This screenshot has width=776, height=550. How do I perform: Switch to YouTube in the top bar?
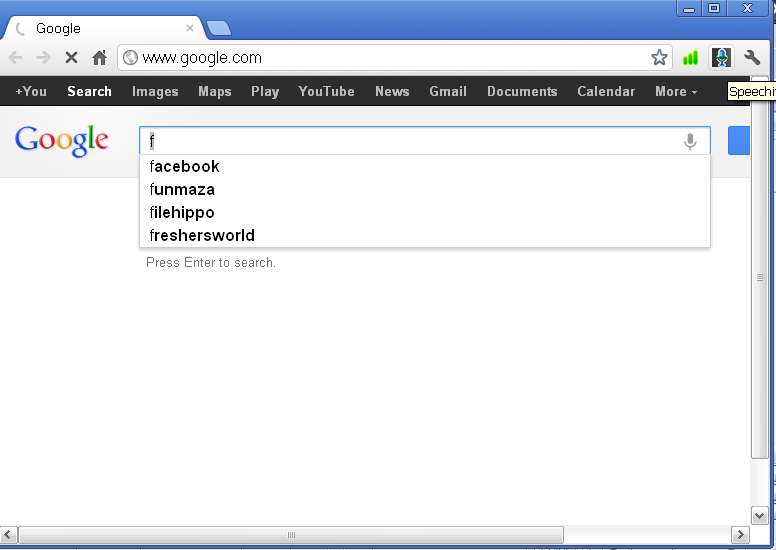tap(326, 91)
